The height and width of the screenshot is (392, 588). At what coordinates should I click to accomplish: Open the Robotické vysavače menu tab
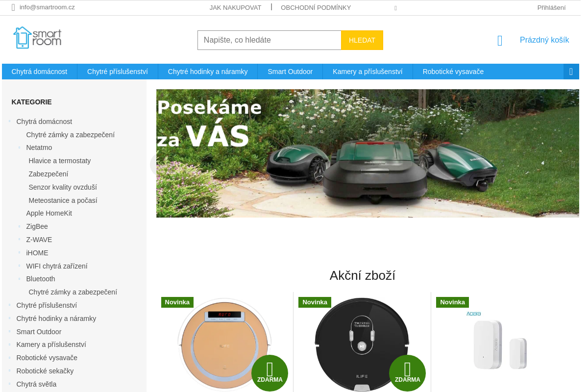(x=453, y=72)
